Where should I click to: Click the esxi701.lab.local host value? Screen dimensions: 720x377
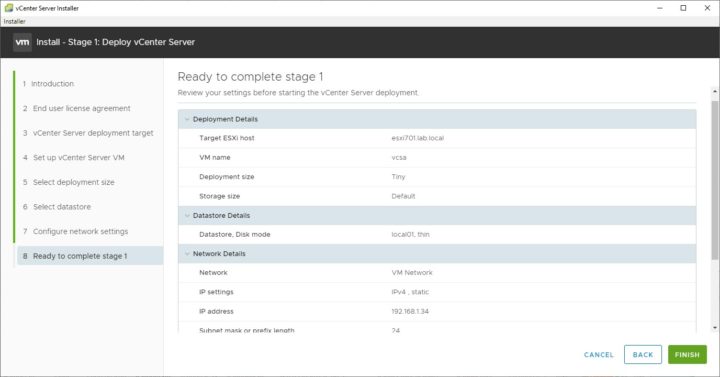[x=417, y=138]
